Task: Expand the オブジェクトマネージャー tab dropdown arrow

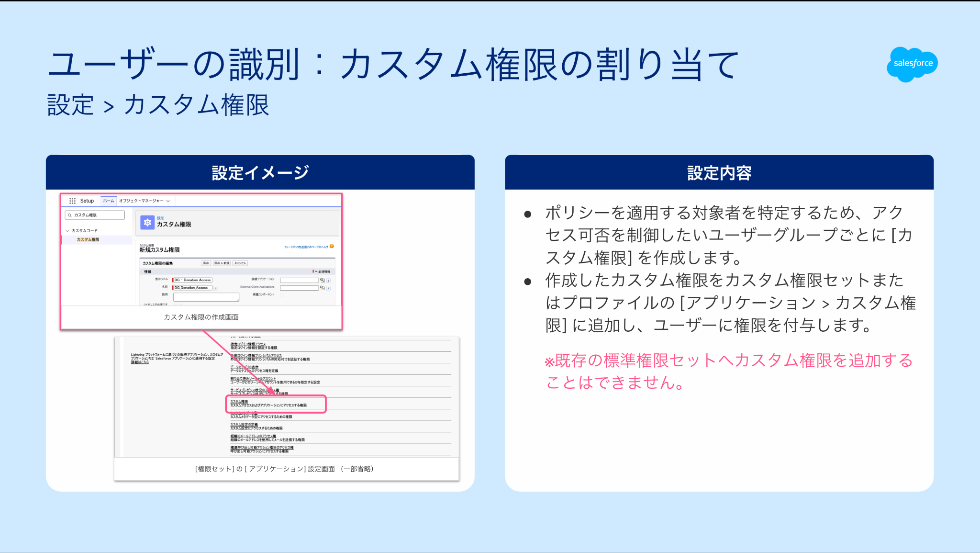Action: tap(168, 201)
